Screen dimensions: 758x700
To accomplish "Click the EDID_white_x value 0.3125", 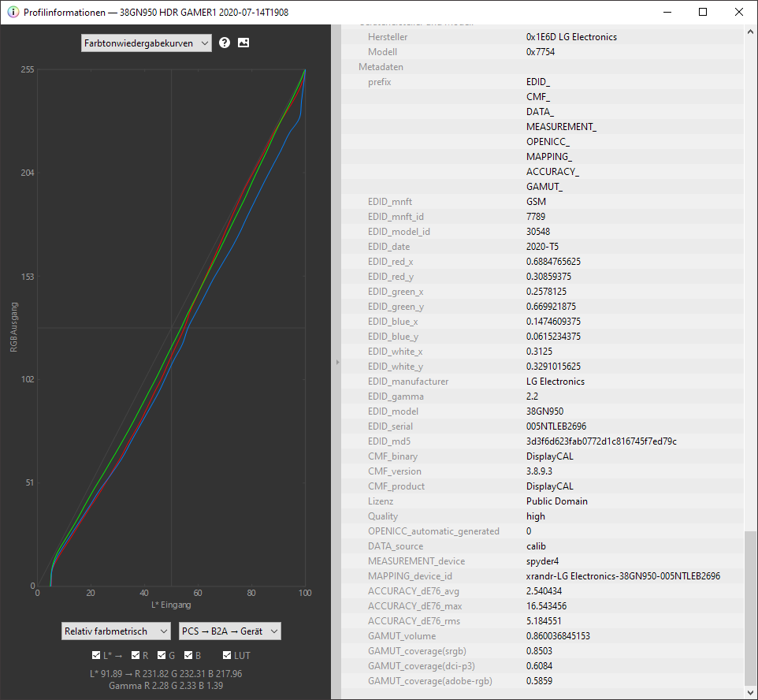I will point(539,352).
